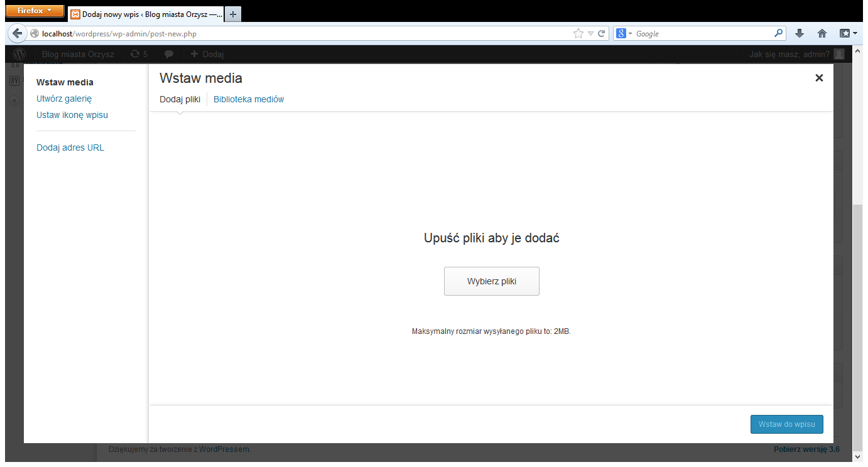This screenshot has width=868, height=467.
Task: Select the Dodaj nowy wpis browser tab
Action: click(x=146, y=14)
